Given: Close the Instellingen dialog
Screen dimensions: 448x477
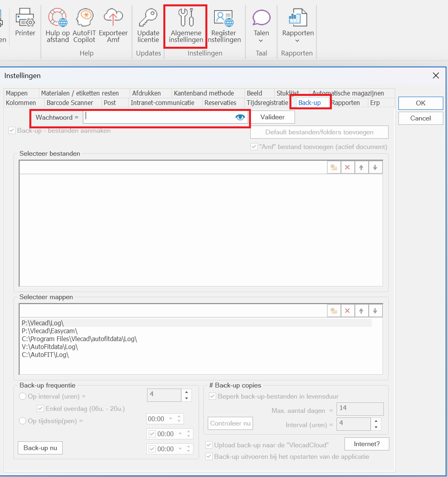Looking at the screenshot, I should coord(436,76).
